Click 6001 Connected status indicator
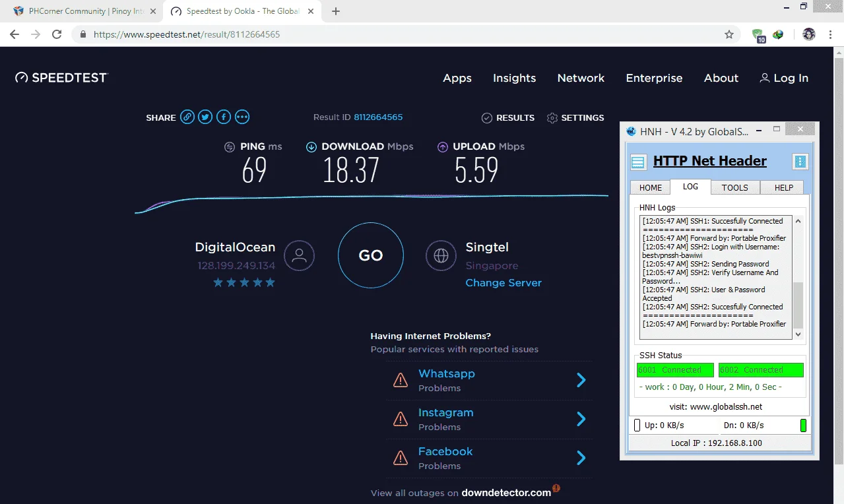 675,370
